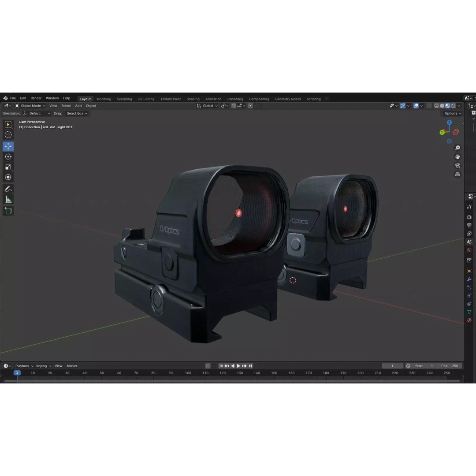The height and width of the screenshot is (476, 476).
Task: Select the Measure tool
Action: pos(8,200)
